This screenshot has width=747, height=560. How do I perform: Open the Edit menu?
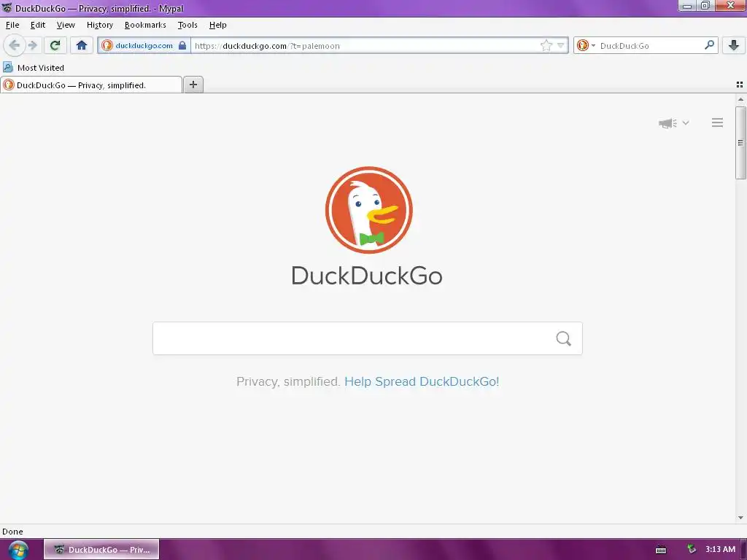click(38, 25)
